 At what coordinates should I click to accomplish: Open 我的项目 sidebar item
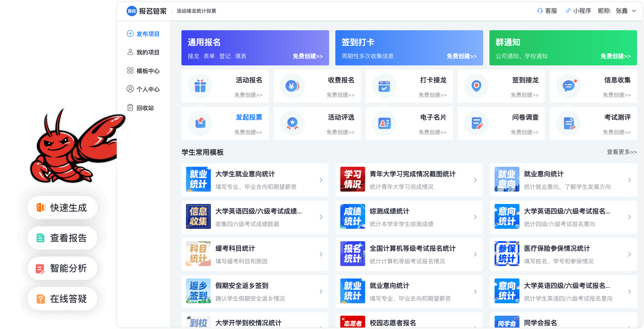point(143,52)
